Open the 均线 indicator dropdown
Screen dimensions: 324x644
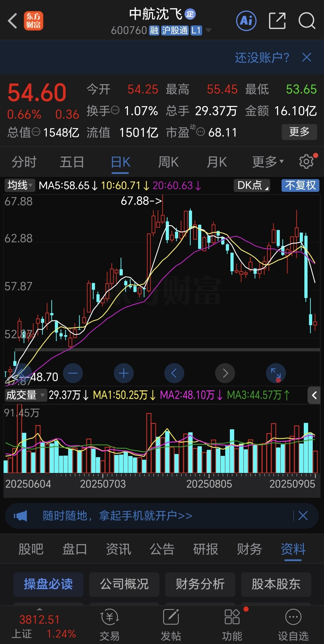pyautogui.click(x=20, y=185)
